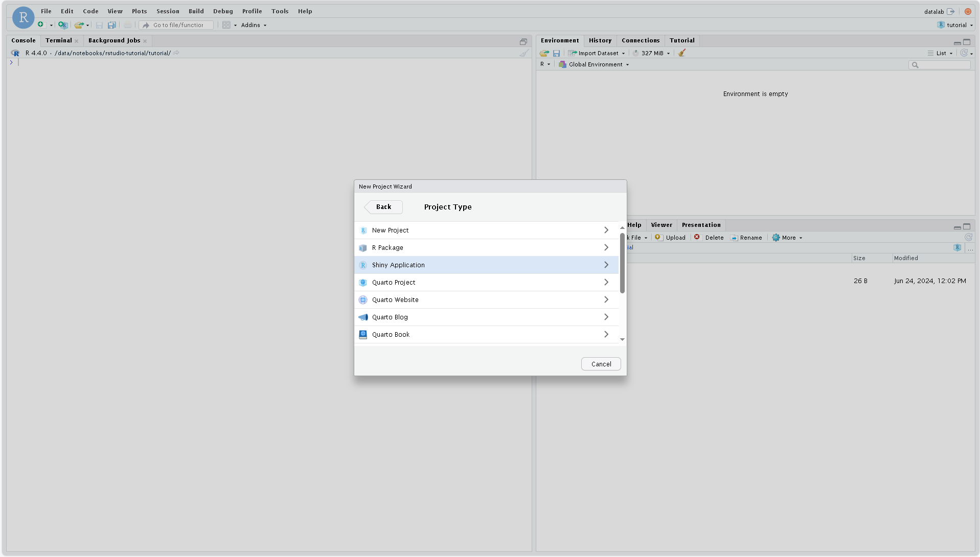980x557 pixels.
Task: Click the clear environment broom icon
Action: click(x=681, y=53)
